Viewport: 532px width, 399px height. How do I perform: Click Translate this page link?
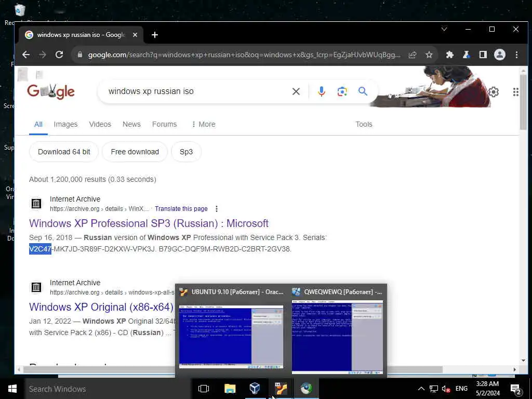pos(181,209)
